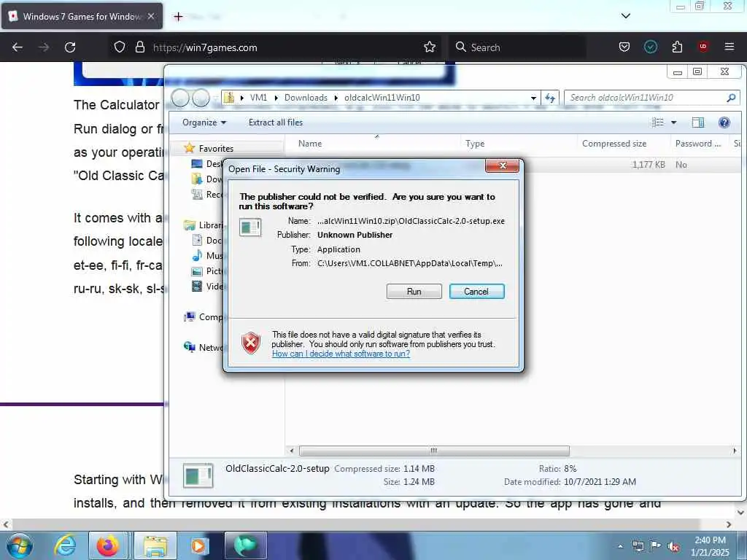This screenshot has height=560, width=747.
Task: Open Windows Media Player from taskbar
Action: (198, 545)
